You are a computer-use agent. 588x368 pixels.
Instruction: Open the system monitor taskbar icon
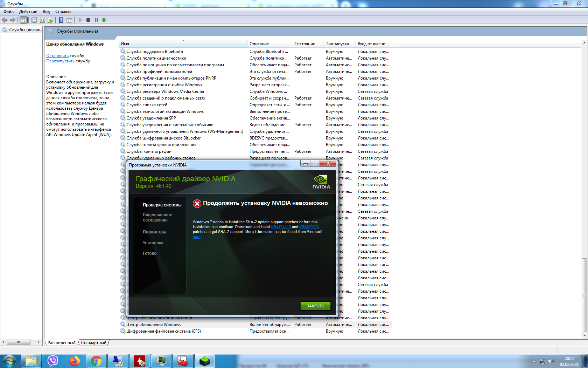161,361
